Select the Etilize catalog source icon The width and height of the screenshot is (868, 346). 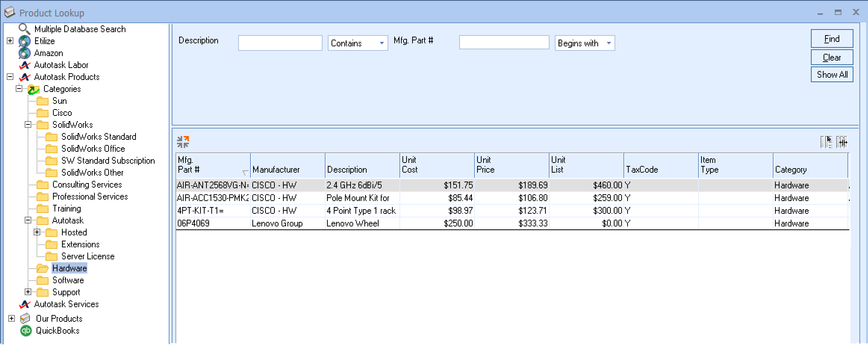25,41
